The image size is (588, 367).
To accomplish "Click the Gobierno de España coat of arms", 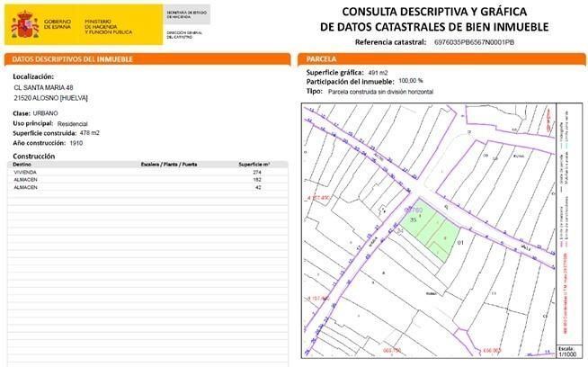I will click(25, 26).
